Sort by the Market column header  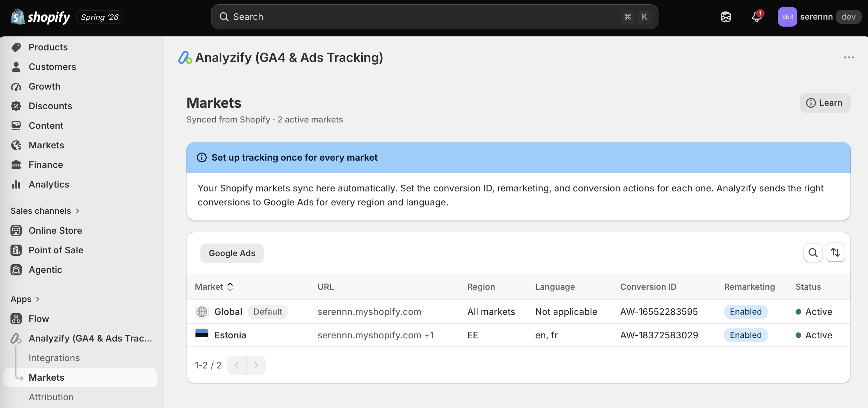[x=214, y=287]
